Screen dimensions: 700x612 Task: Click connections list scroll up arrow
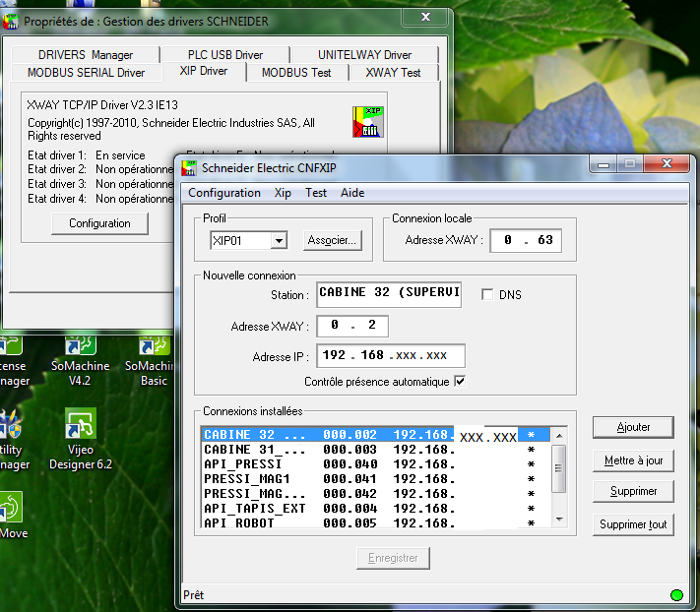[x=559, y=435]
